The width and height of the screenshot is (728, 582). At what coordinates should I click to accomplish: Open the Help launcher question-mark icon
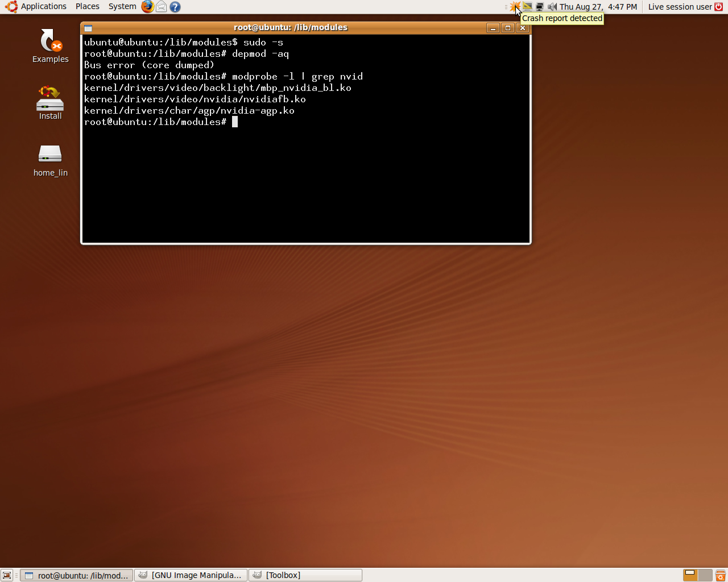click(x=175, y=7)
